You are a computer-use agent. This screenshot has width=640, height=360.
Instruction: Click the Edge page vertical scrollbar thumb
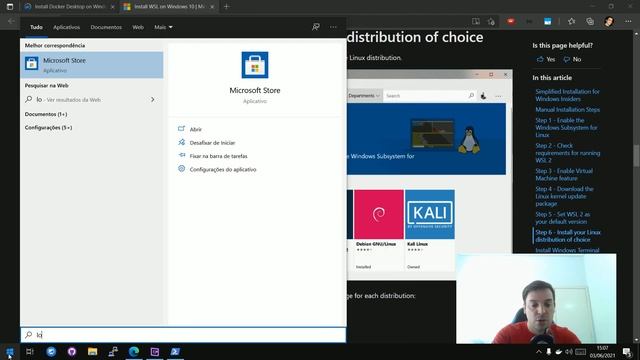click(x=636, y=156)
